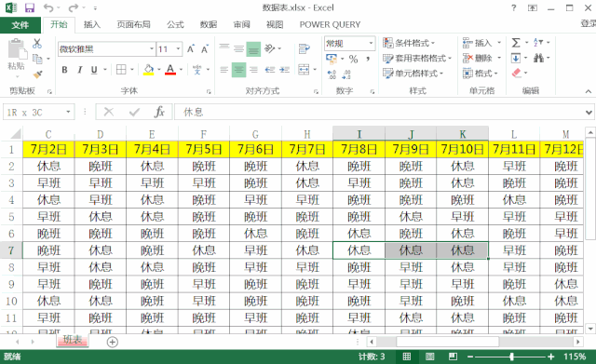
Task: Toggle align left
Action: tap(224, 70)
